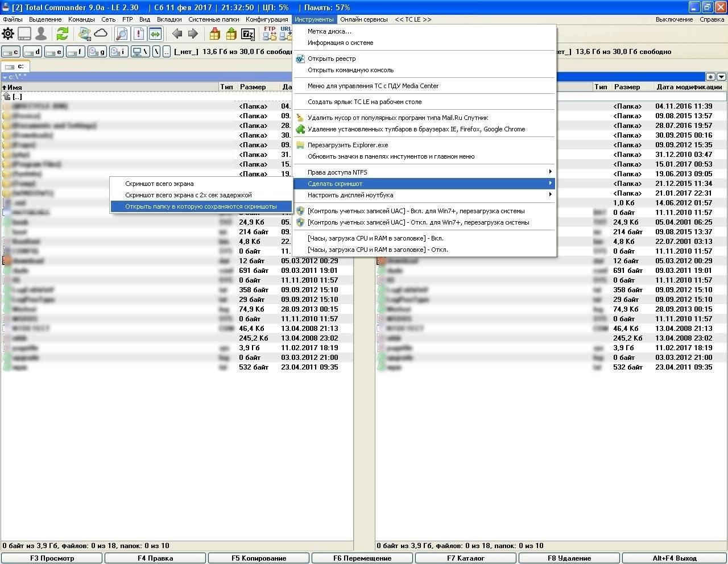Expand Права доступа NTFS submenu arrow

click(550, 172)
